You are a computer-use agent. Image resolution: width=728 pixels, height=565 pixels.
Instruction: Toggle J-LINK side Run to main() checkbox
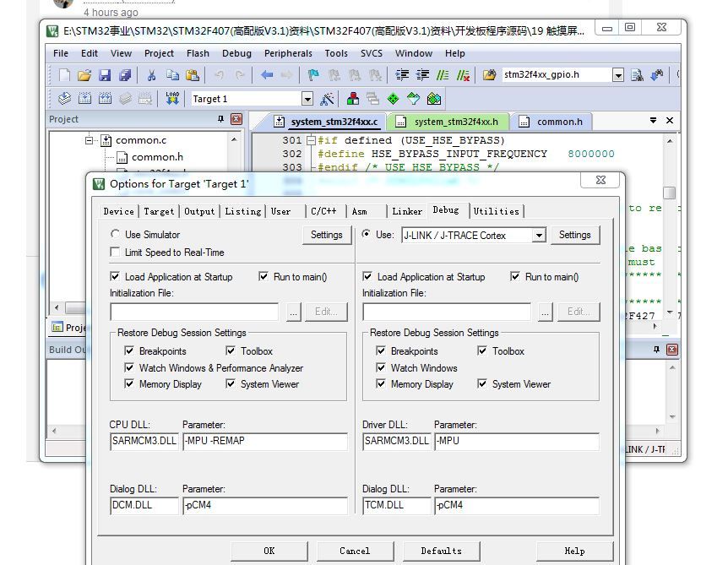515,276
